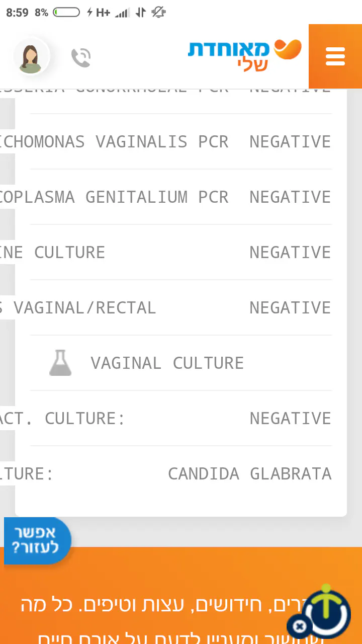Open the user profile avatar
Screen dimensions: 362x644
(31, 57)
